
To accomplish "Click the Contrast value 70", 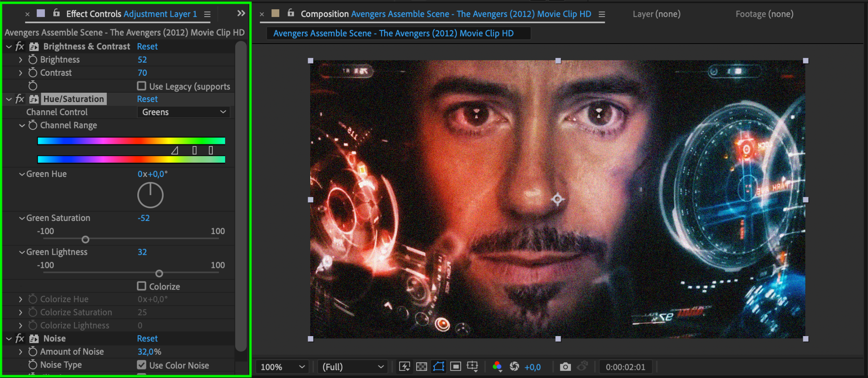I will coord(142,73).
